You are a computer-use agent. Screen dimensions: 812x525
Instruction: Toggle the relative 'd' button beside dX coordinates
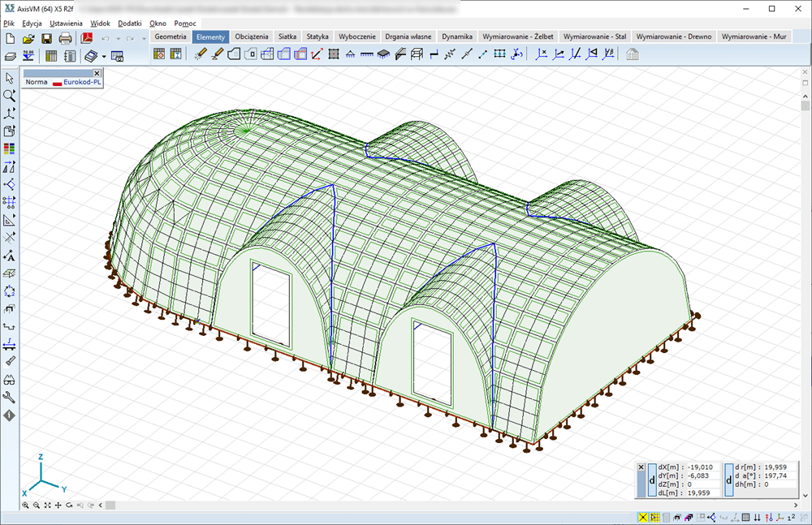point(652,480)
